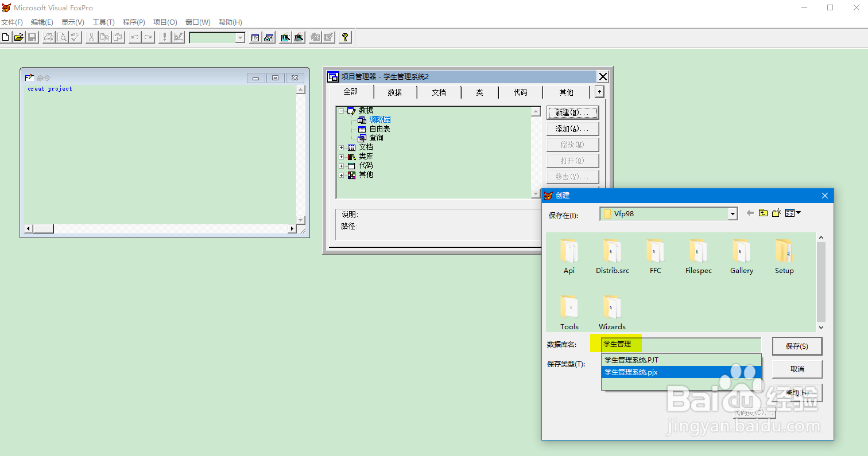Expand the 文档 tree node

(x=342, y=147)
